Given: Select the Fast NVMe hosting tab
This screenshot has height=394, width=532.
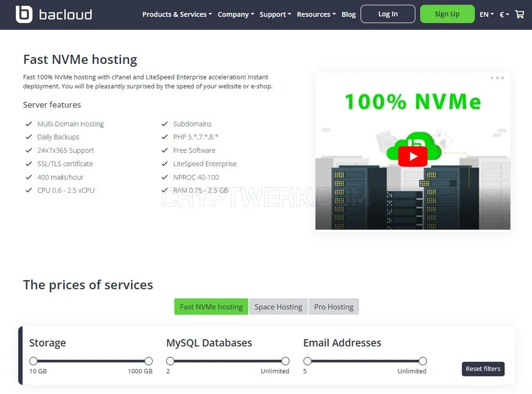Looking at the screenshot, I should coord(211,307).
